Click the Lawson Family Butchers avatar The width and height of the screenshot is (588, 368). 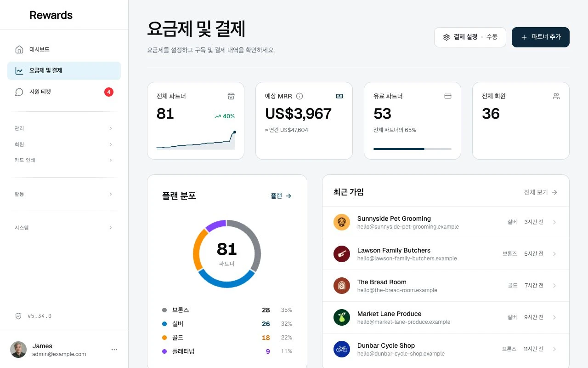(x=342, y=254)
